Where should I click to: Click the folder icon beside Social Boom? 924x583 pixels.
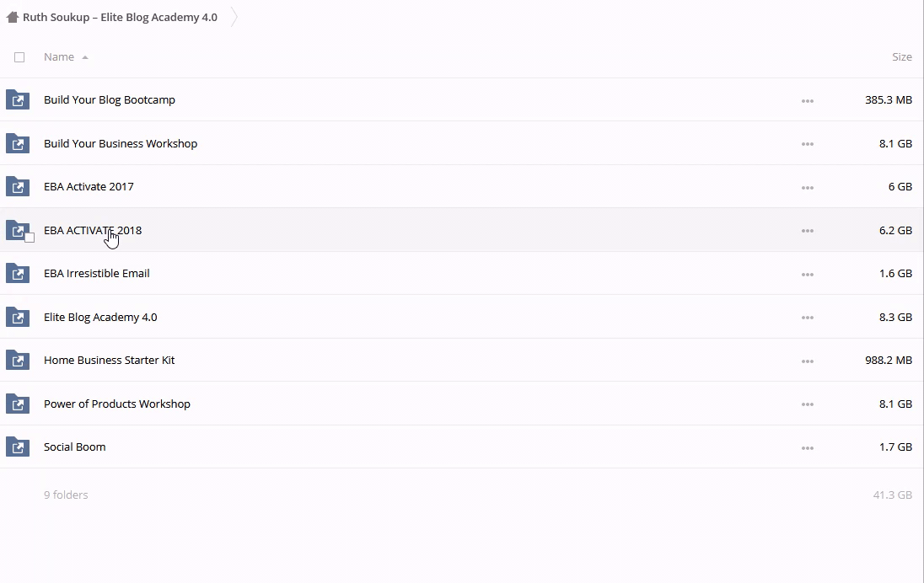coord(18,447)
